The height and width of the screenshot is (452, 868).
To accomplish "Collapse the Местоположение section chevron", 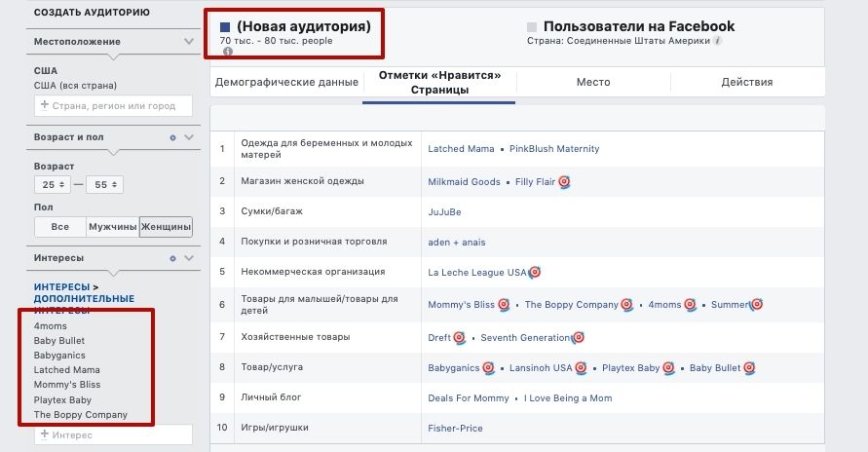I will [189, 42].
